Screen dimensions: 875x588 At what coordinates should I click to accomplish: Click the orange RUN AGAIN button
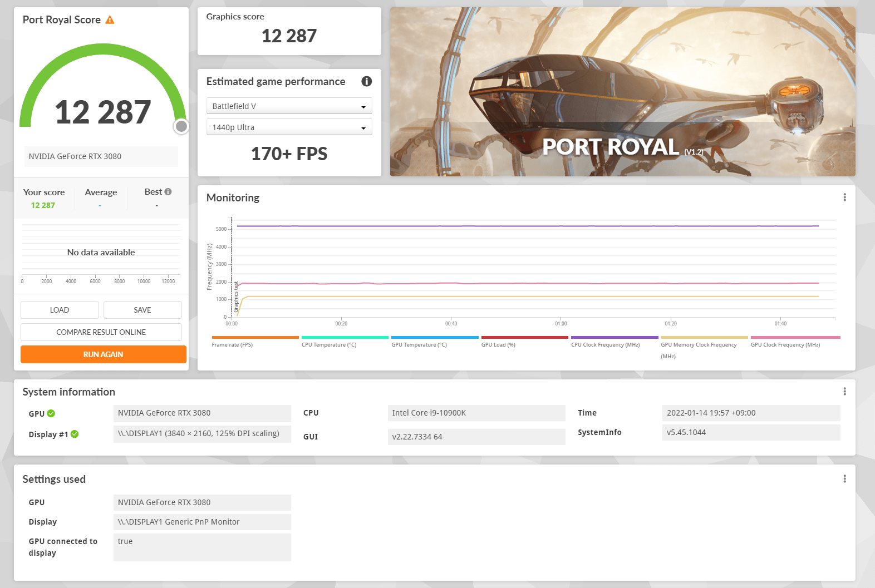tap(104, 354)
